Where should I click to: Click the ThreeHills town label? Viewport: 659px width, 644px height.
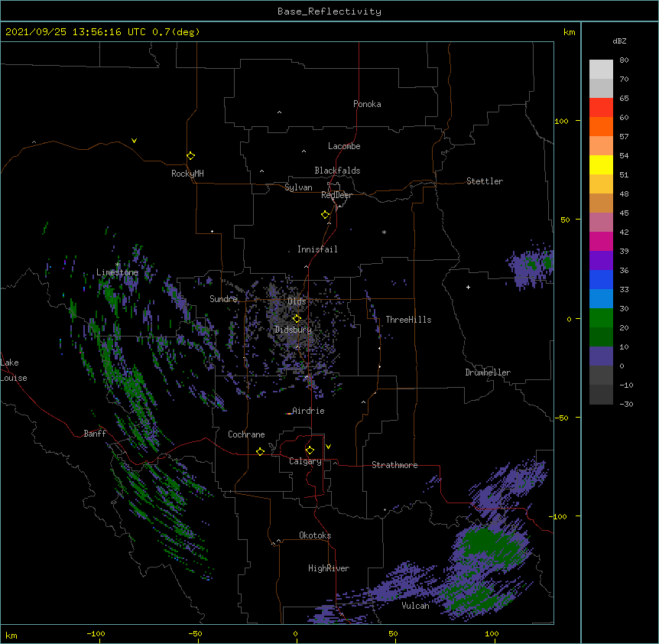408,320
